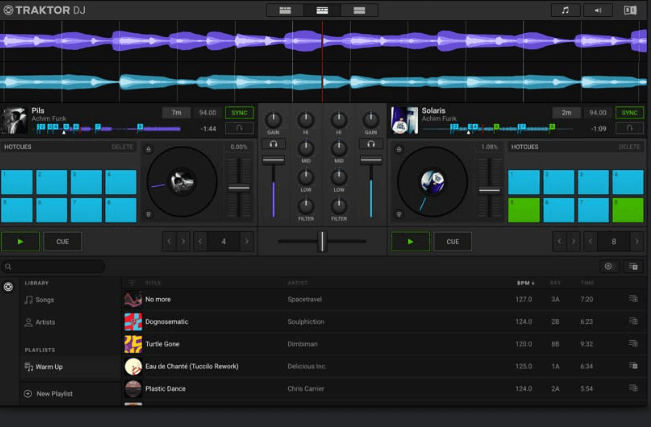Click the right deck tempo fader
Viewport: 651px width, 427px height.
(x=489, y=191)
